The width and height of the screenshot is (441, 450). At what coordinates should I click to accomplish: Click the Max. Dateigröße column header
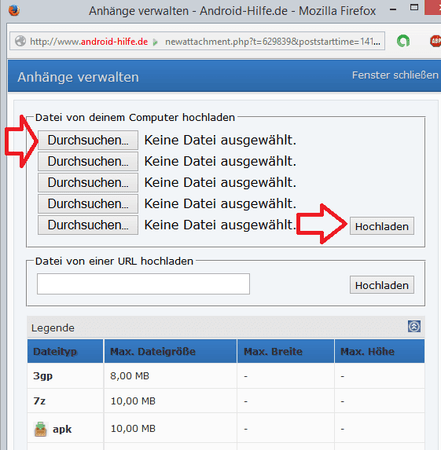[x=170, y=351]
